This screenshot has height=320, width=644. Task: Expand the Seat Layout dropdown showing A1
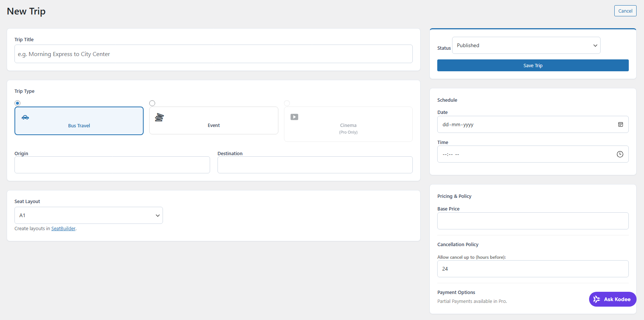click(88, 215)
